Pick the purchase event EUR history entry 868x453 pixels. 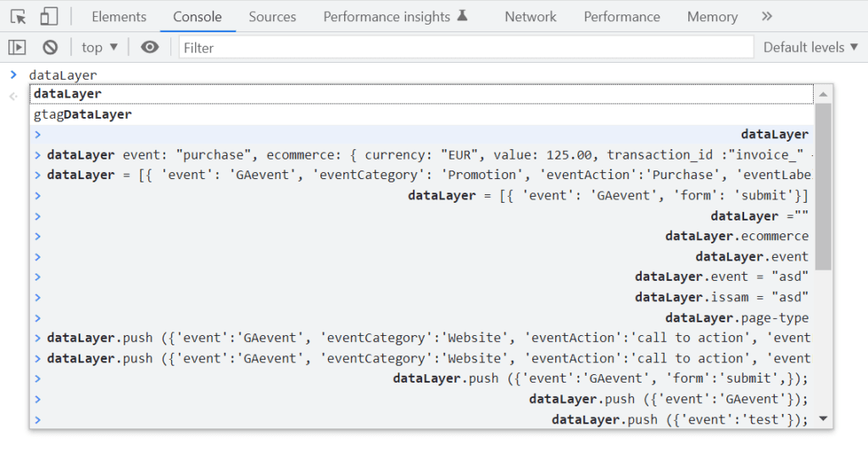[422, 155]
